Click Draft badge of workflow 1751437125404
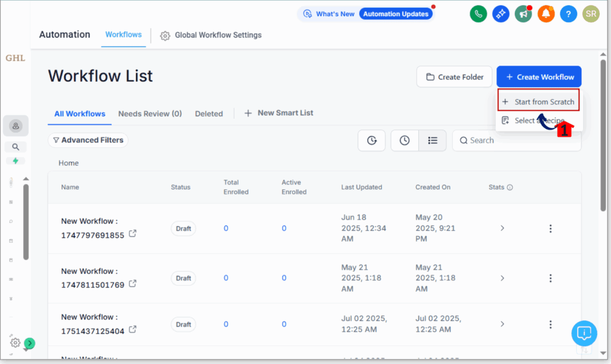Viewport: 611px width, 364px height. click(x=183, y=324)
